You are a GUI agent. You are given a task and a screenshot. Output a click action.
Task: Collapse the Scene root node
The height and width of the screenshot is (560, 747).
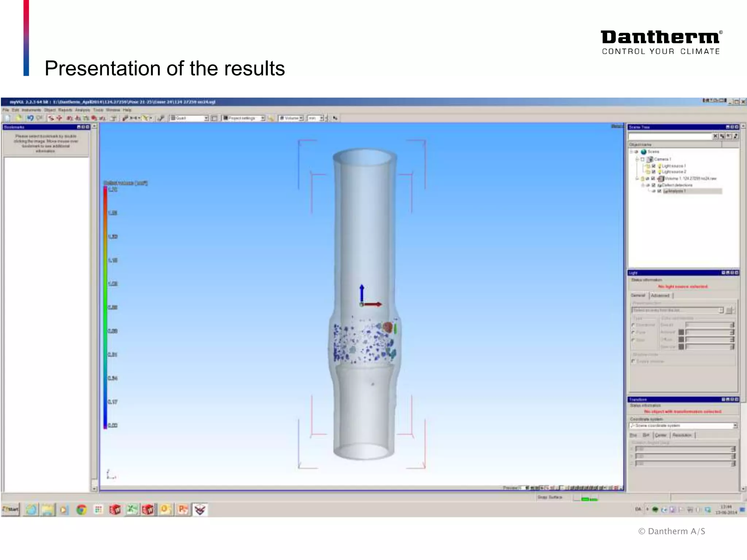(x=632, y=152)
